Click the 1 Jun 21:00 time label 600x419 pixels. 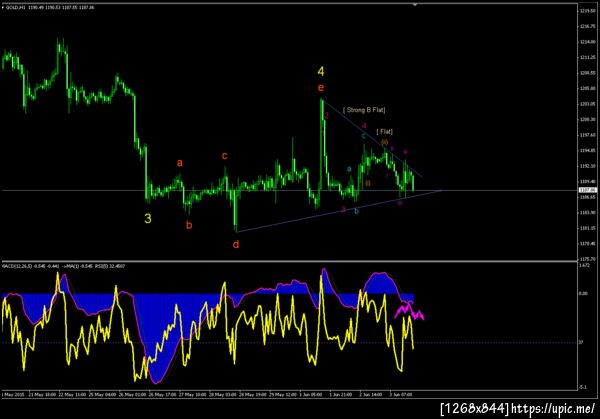(x=341, y=394)
